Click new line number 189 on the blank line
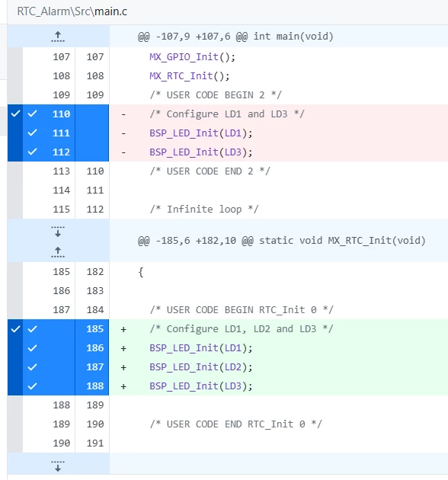Screen dimensions: 448x480 [95, 405]
